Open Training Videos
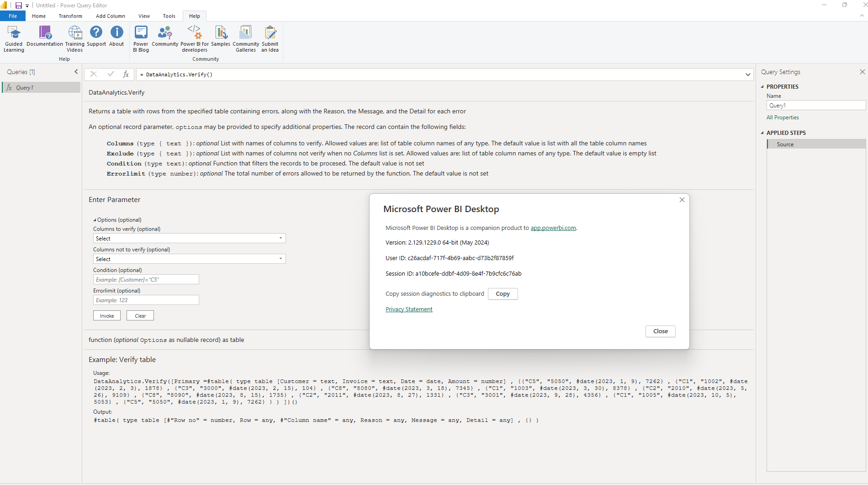The height and width of the screenshot is (485, 868). coord(75,39)
